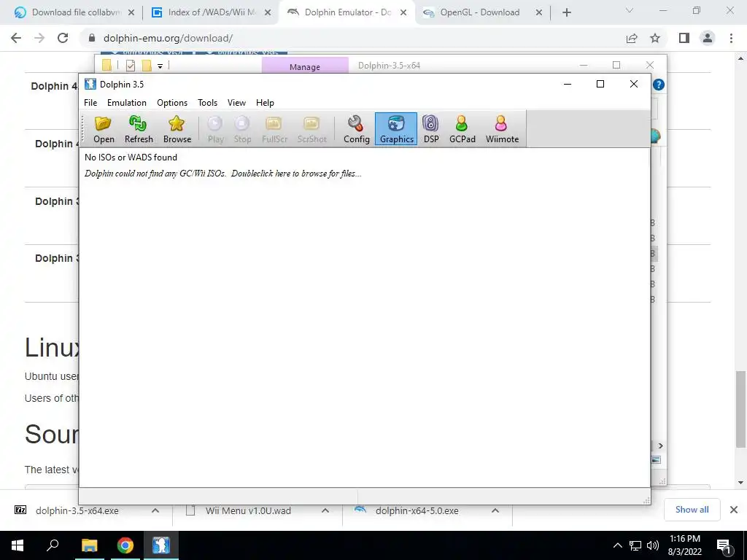
Task: Open the Emulation menu
Action: click(127, 103)
